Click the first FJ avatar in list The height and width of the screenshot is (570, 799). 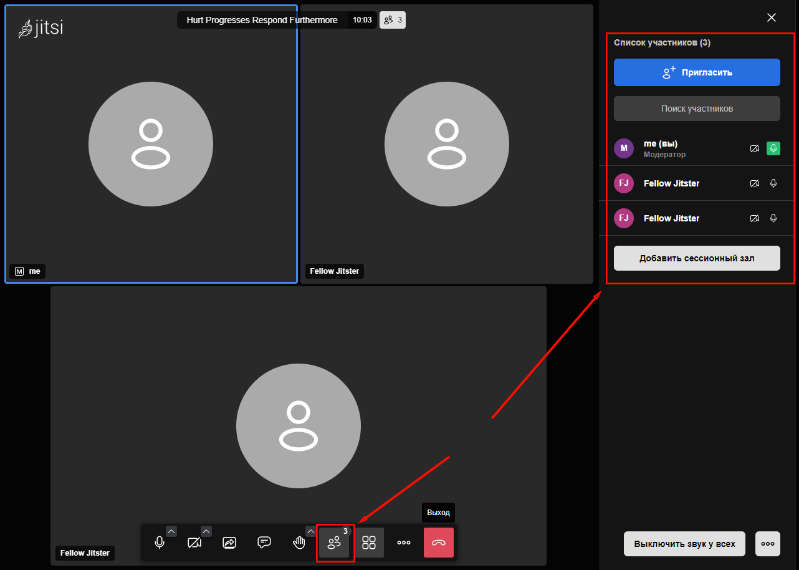tap(624, 183)
